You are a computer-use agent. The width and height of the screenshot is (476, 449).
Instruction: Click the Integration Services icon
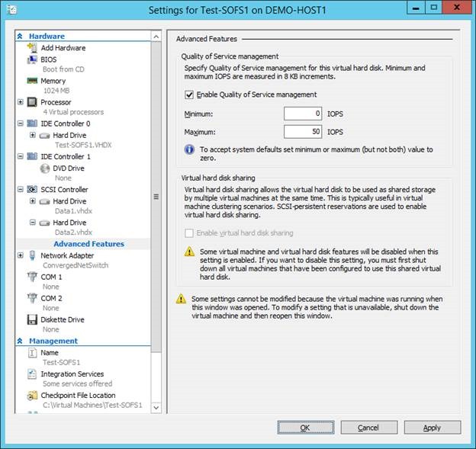[33, 374]
